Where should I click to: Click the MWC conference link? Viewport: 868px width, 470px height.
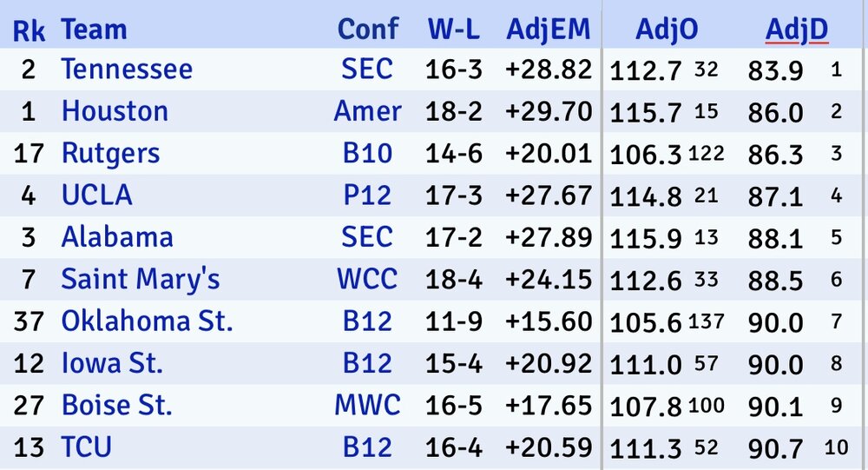[x=367, y=405]
